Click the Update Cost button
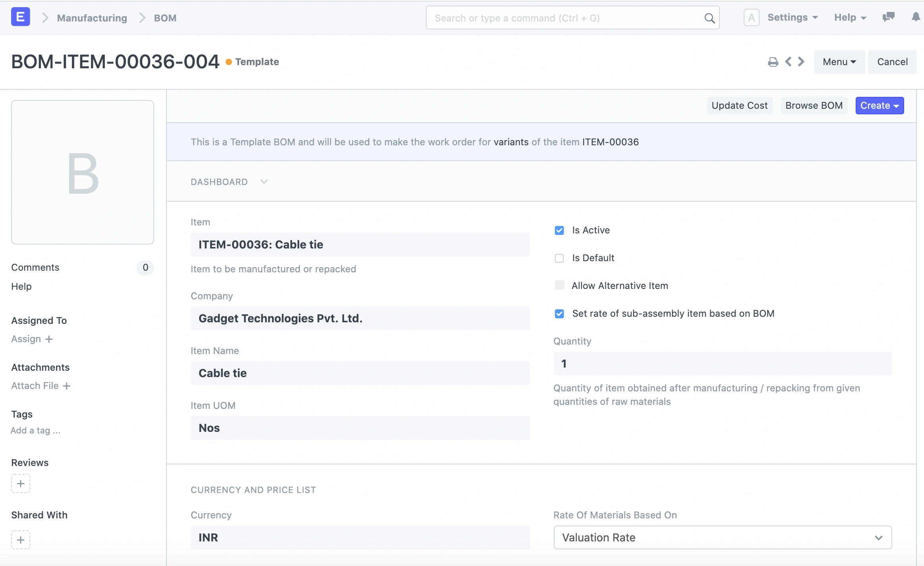Viewport: 924px width, 566px height. coord(739,106)
